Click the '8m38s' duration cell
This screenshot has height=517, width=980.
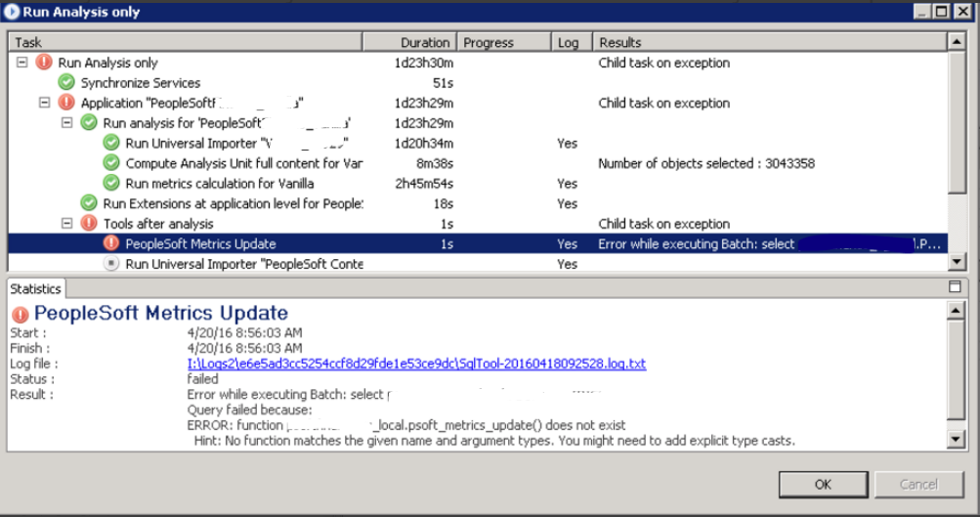(435, 163)
